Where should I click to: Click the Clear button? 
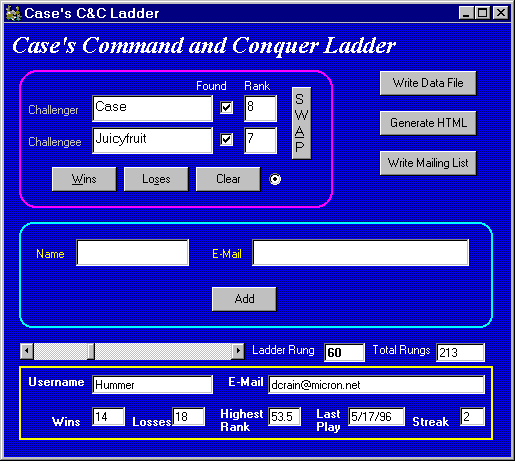(x=228, y=179)
